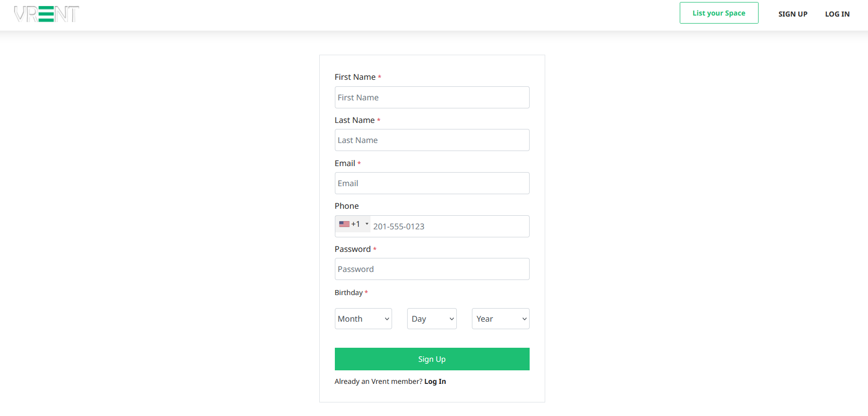The height and width of the screenshot is (416, 868).
Task: Select the Email input box
Action: (432, 183)
